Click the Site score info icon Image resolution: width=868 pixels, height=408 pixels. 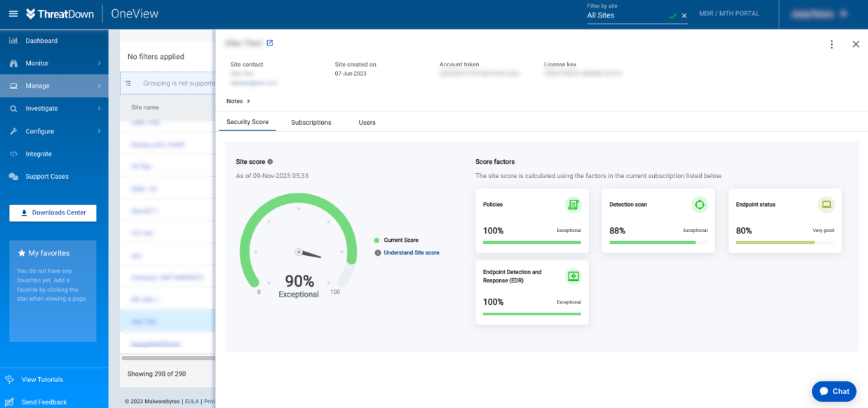click(x=270, y=162)
